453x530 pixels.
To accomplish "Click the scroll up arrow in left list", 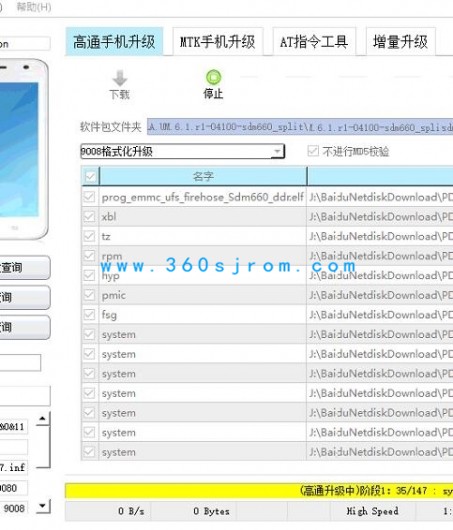I will coord(43,419).
